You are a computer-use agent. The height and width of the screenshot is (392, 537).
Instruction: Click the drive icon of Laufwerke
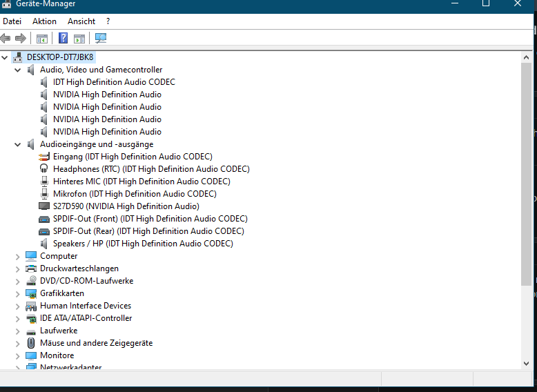pyautogui.click(x=31, y=332)
